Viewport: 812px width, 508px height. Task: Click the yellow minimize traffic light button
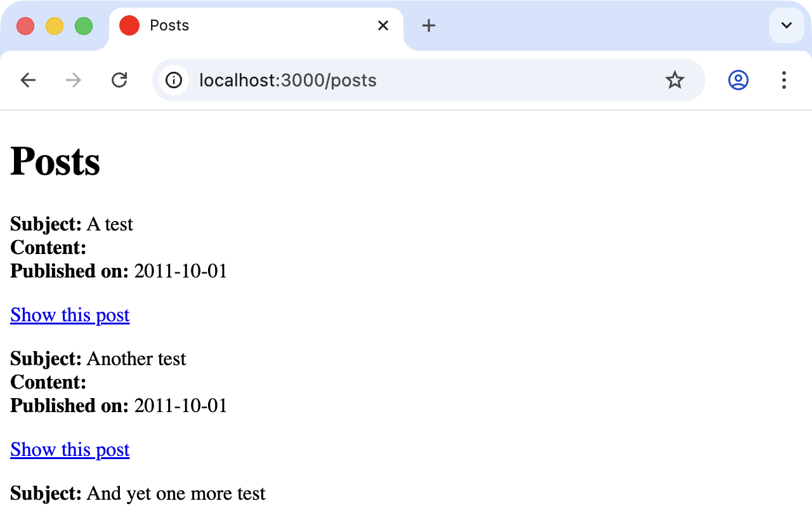[x=55, y=25]
